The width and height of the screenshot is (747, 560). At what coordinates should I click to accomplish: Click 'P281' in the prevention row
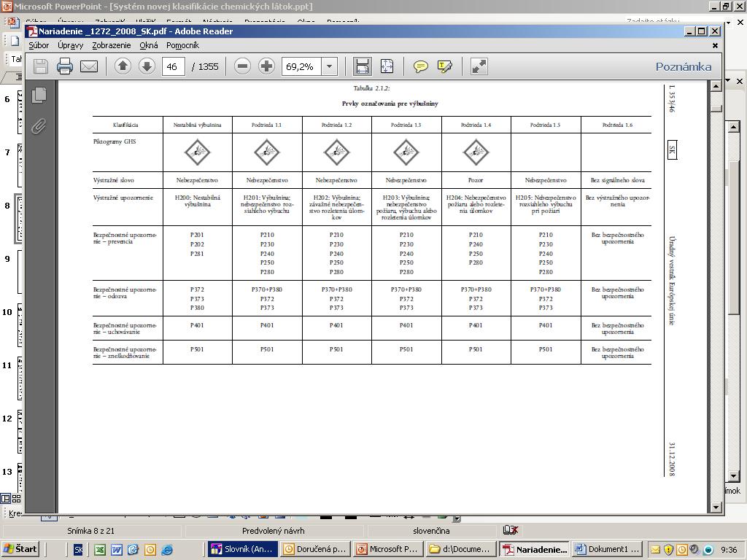[197, 254]
